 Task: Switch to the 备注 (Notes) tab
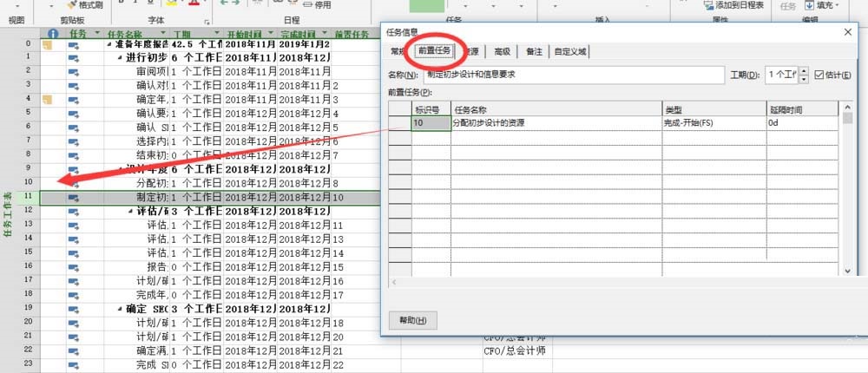coord(534,51)
